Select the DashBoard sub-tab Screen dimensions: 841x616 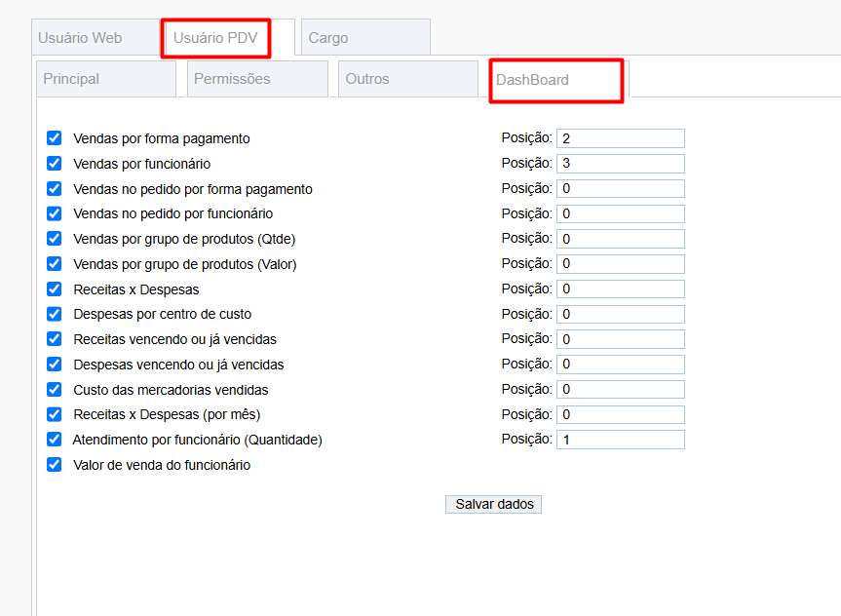click(x=556, y=81)
